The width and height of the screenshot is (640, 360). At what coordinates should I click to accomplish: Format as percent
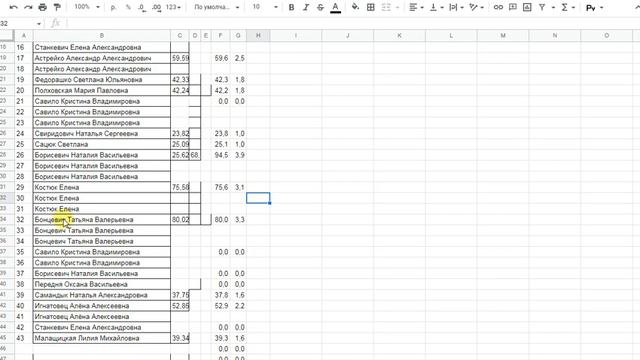pyautogui.click(x=128, y=7)
